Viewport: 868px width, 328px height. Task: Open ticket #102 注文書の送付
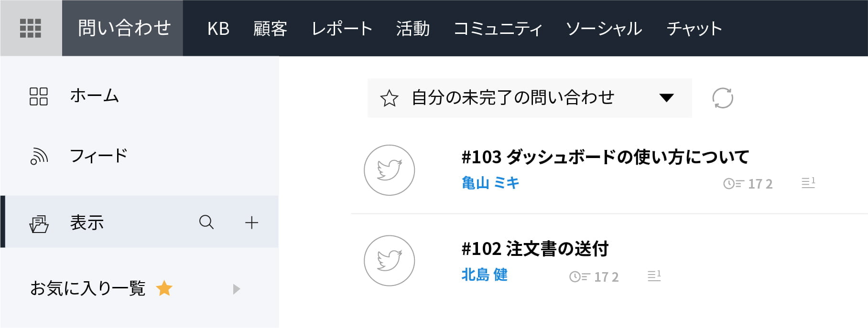(535, 249)
